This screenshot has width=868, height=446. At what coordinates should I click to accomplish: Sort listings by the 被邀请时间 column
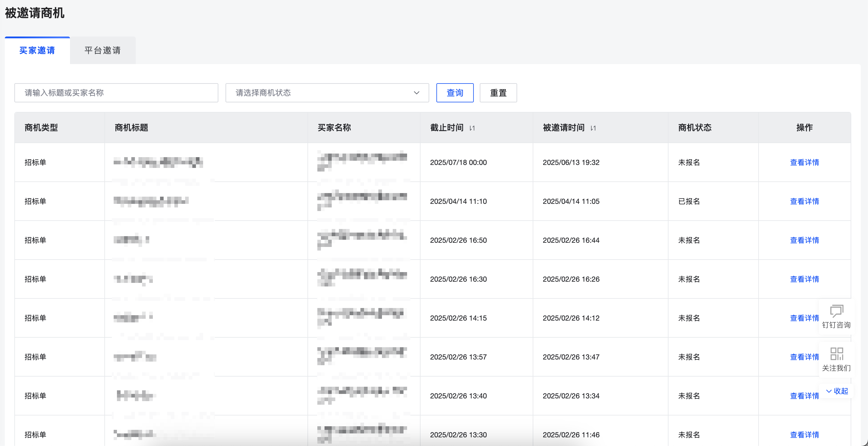[593, 128]
